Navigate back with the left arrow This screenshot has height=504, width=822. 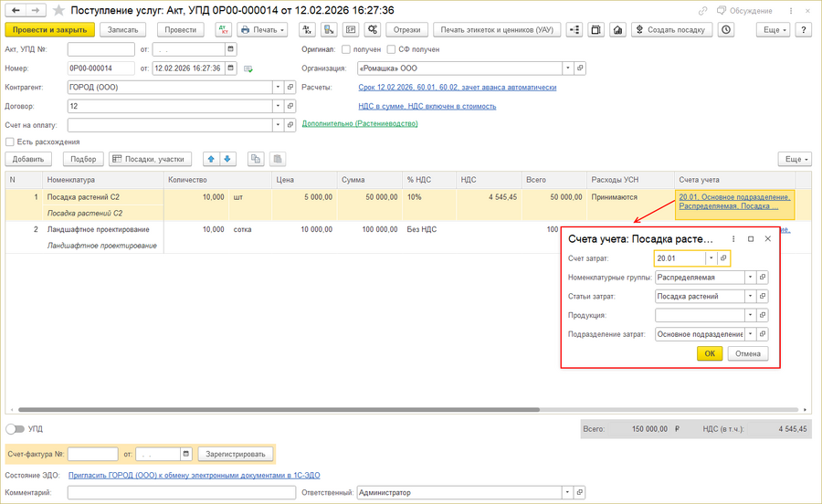click(16, 11)
